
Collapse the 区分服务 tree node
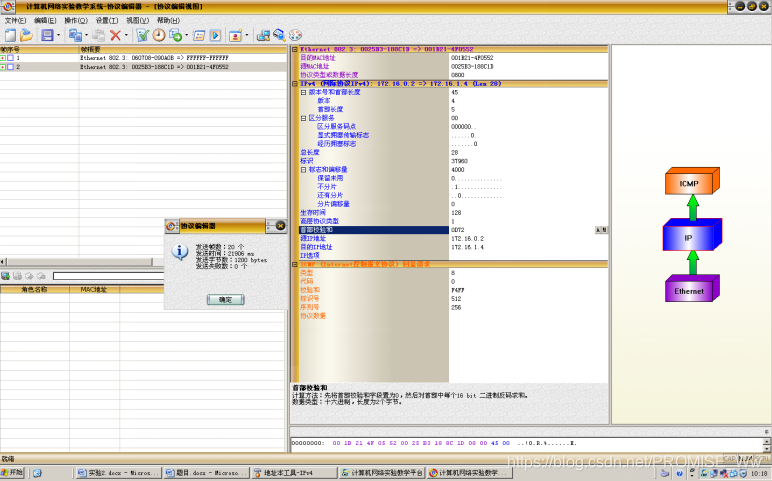tap(304, 118)
